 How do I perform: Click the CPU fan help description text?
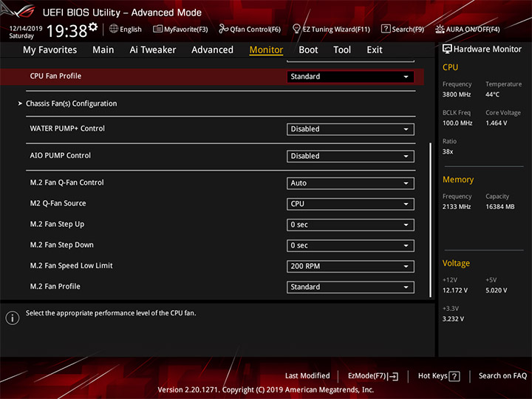[x=111, y=313]
